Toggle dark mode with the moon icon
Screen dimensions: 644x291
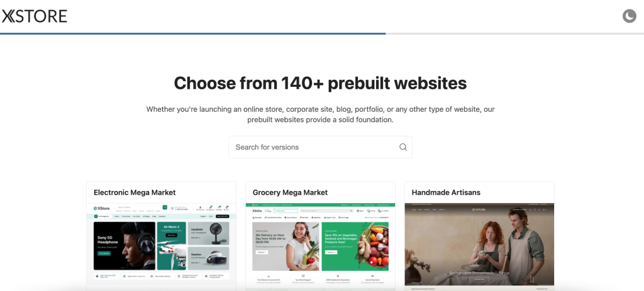point(629,16)
